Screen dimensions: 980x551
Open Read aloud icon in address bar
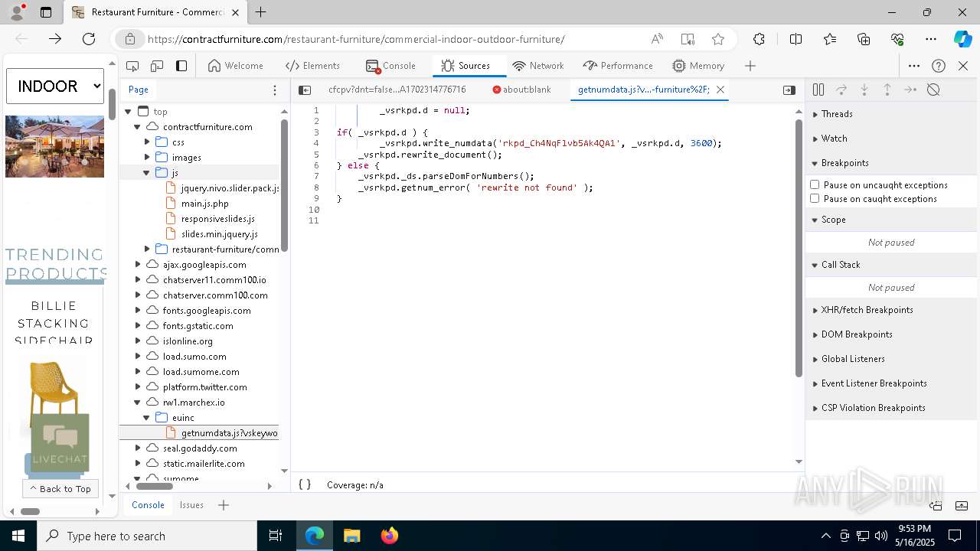pyautogui.click(x=657, y=39)
